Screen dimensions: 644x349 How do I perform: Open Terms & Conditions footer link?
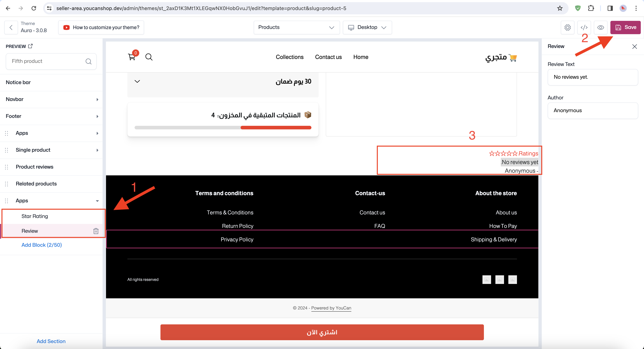[230, 212]
